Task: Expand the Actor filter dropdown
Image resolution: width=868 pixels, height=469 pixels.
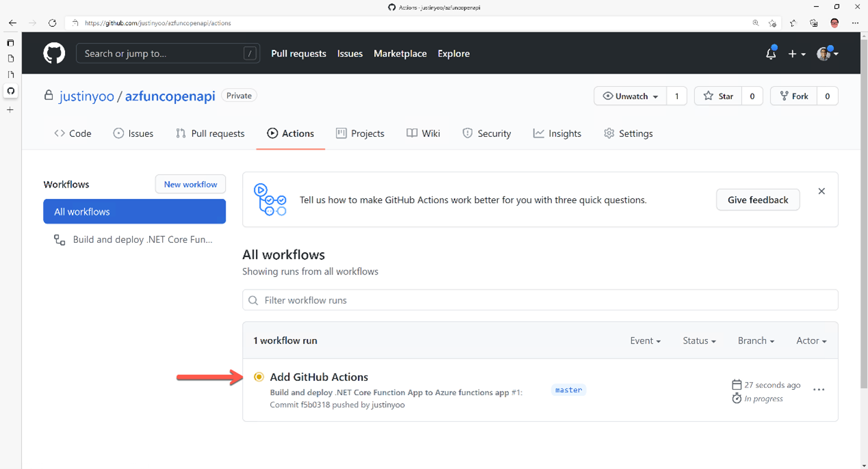Action: pos(811,340)
